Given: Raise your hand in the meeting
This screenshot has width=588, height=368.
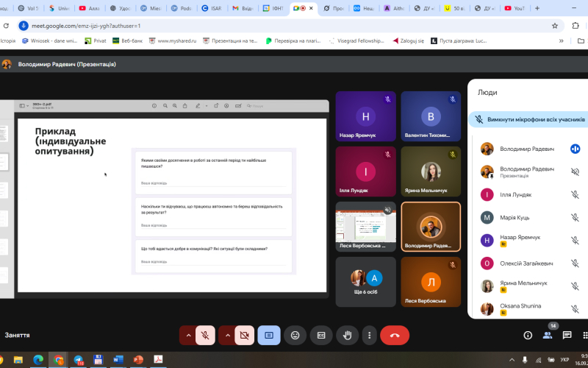Looking at the screenshot, I should coord(347,335).
